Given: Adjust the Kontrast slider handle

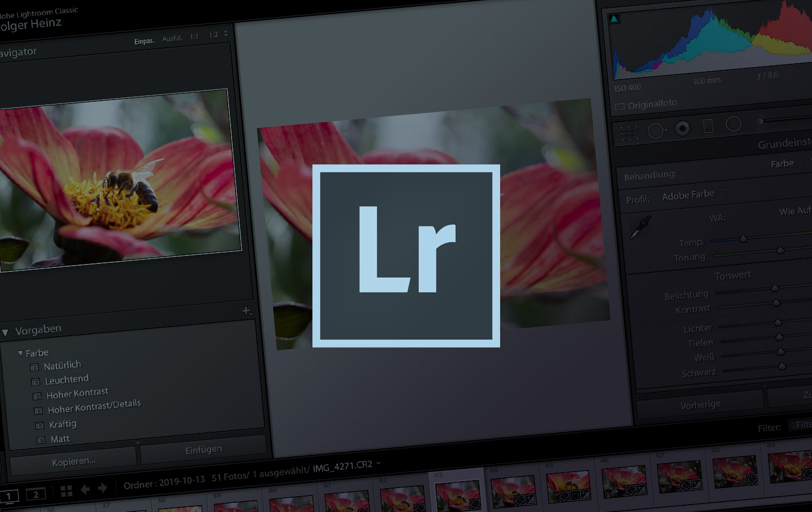Looking at the screenshot, I should coord(776,303).
